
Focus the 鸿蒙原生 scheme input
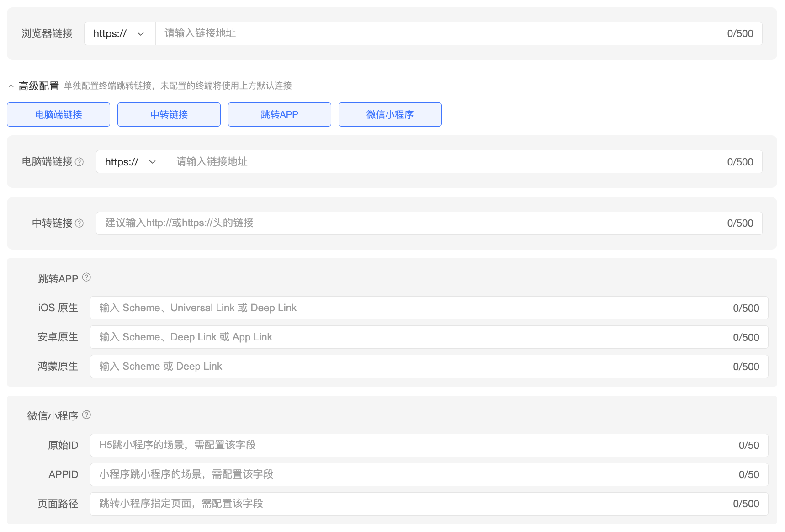coord(429,367)
